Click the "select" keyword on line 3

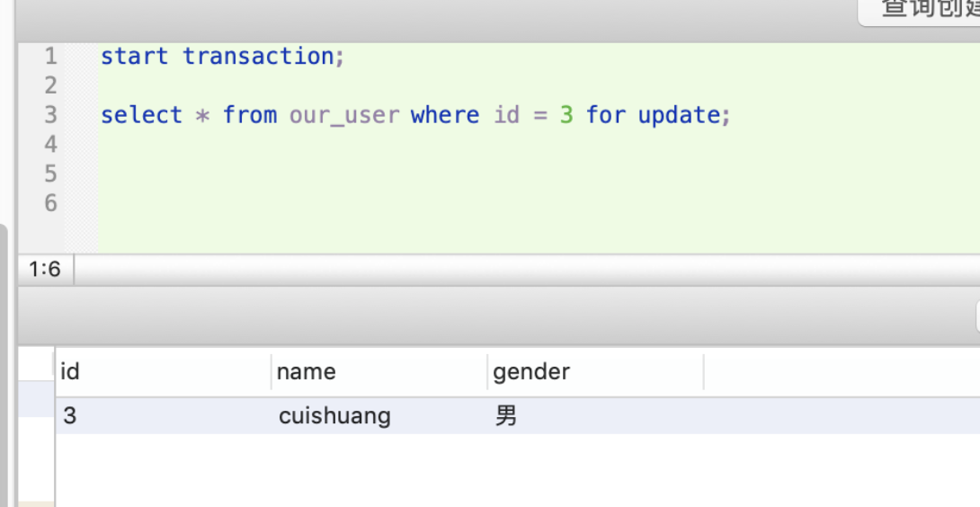click(x=141, y=115)
